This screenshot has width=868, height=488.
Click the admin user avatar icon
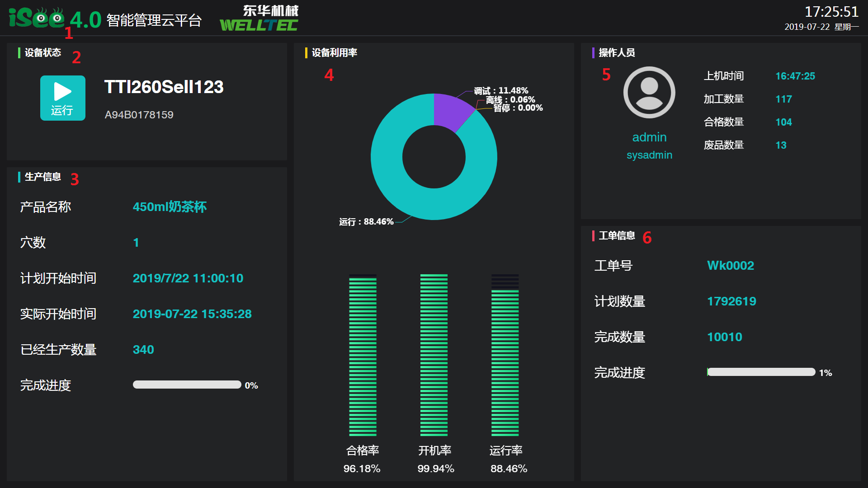click(x=649, y=93)
